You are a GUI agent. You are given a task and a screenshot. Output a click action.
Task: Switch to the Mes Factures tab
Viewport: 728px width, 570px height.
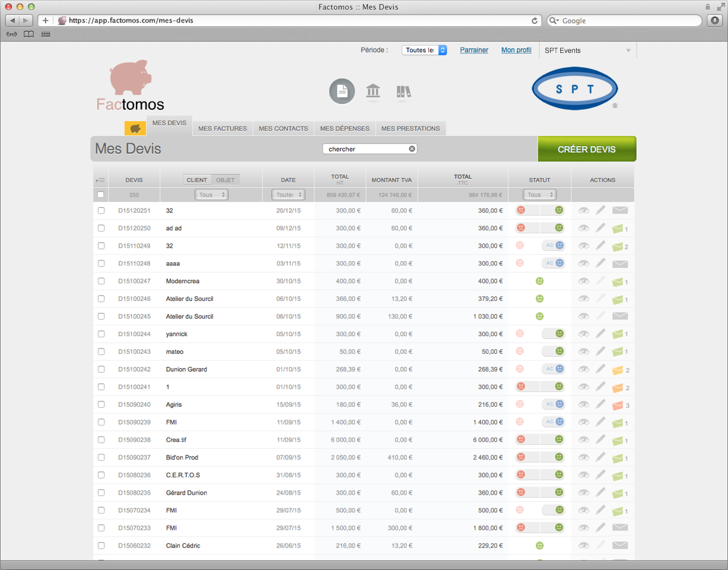tap(222, 128)
